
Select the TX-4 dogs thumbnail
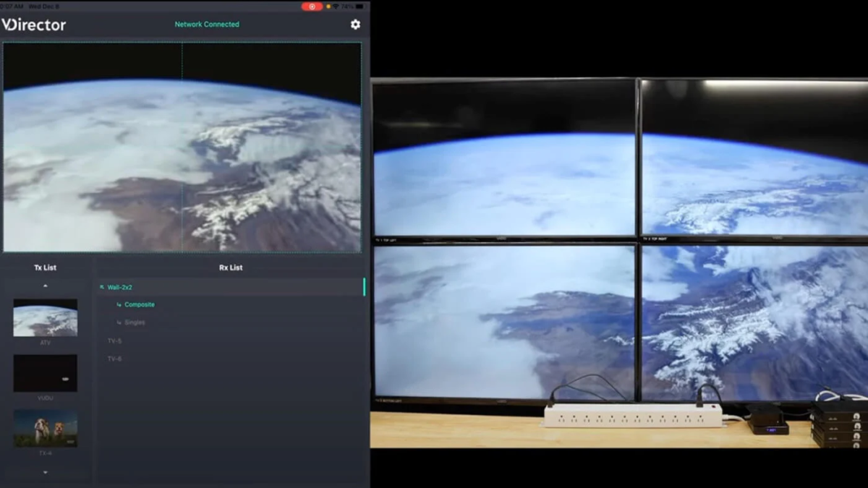(45, 428)
